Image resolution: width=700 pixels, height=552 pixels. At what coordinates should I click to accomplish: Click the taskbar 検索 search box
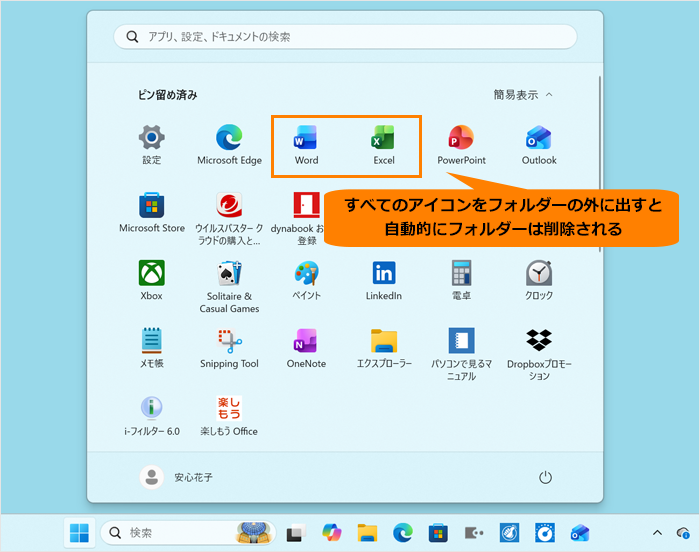click(188, 533)
